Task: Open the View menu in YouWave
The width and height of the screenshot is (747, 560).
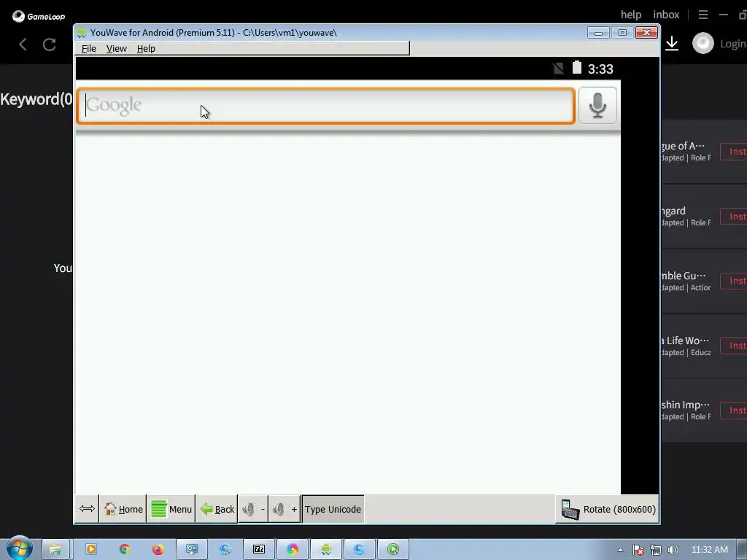Action: (116, 49)
